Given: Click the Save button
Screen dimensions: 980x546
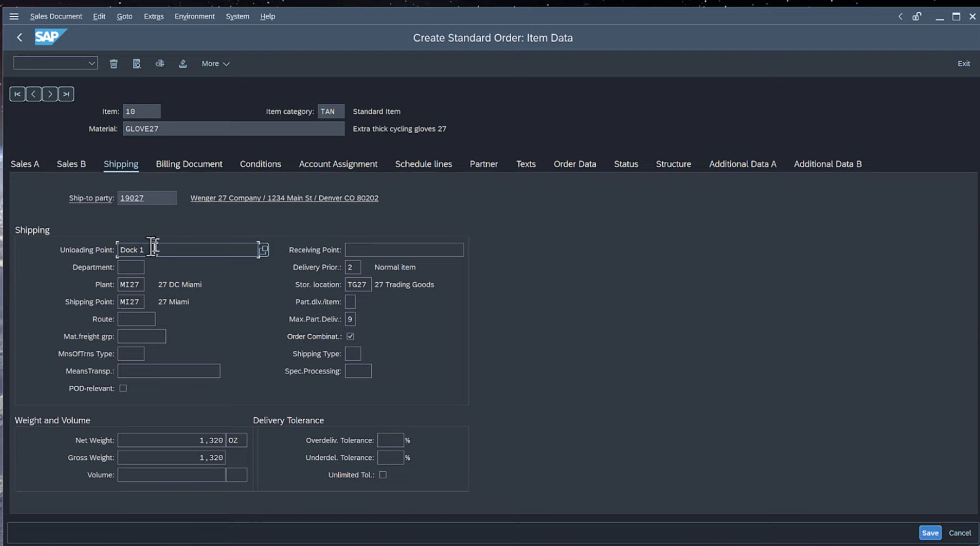Looking at the screenshot, I should (x=930, y=533).
